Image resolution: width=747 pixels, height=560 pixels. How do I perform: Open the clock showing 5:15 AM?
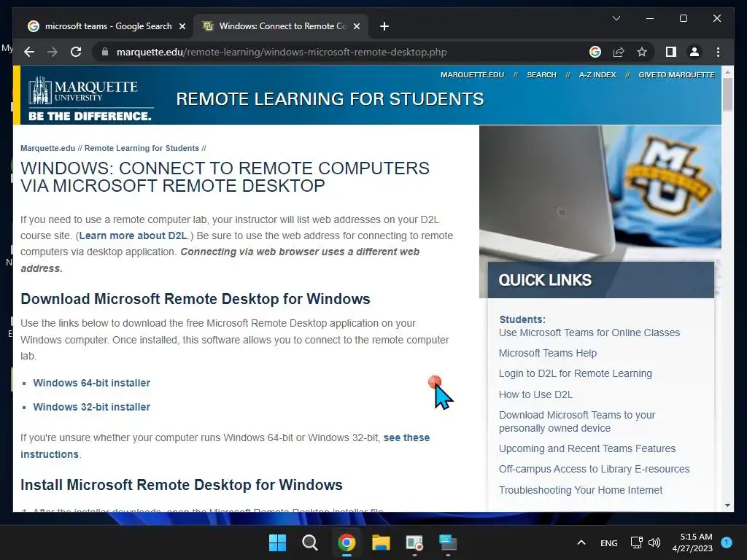click(x=692, y=542)
